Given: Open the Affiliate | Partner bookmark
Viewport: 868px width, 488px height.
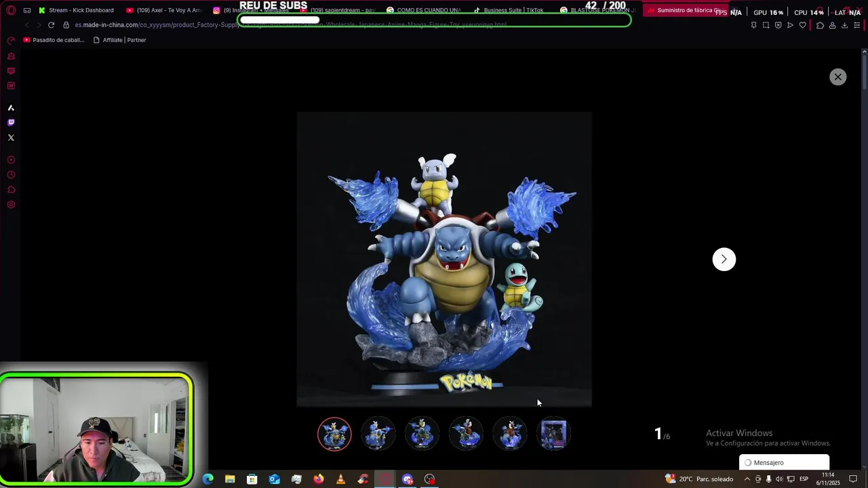Looking at the screenshot, I should 119,40.
